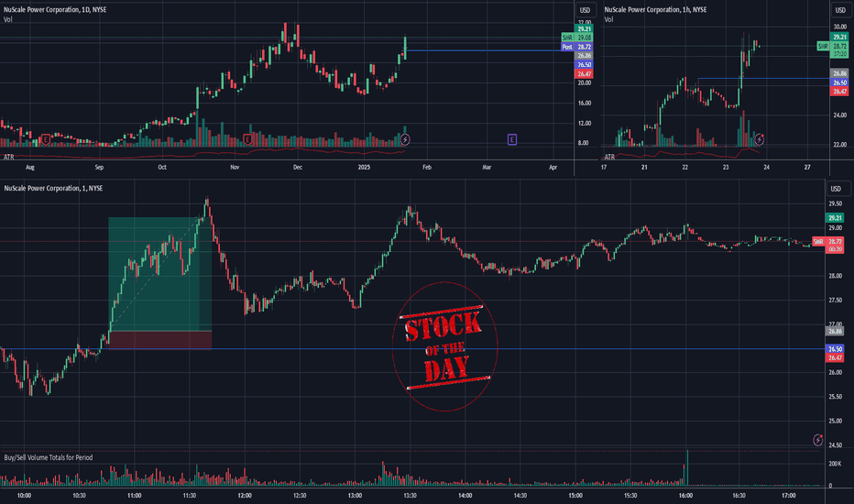Click the SMR 29.08 price label on daily chart
Image resolution: width=854 pixels, height=504 pixels.
tap(577, 38)
